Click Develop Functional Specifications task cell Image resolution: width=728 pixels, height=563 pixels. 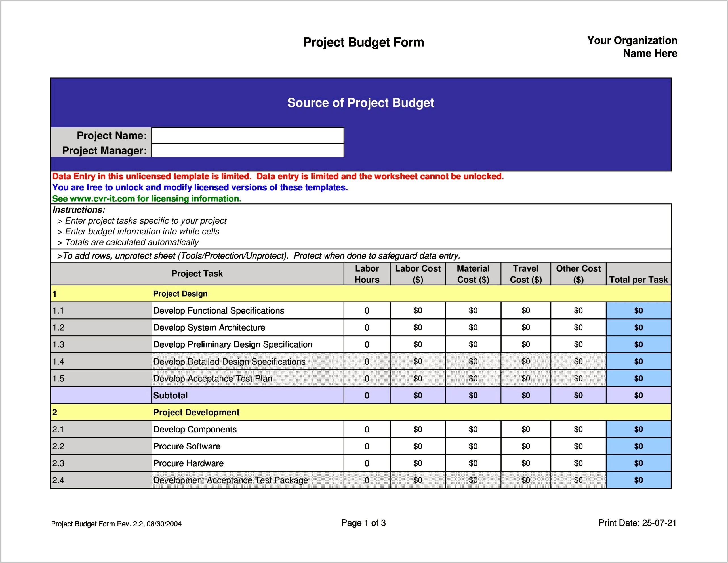coord(248,311)
